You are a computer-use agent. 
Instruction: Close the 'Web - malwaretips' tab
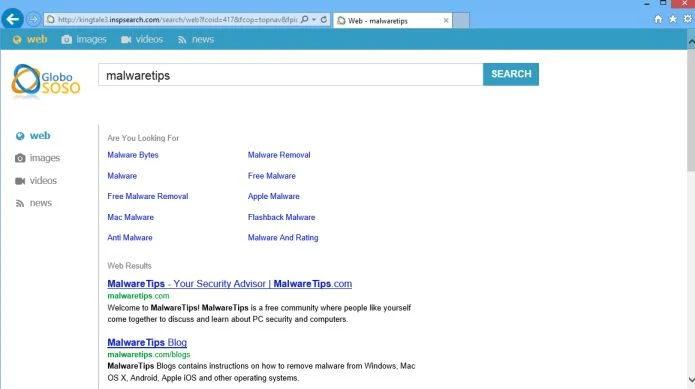click(x=446, y=20)
